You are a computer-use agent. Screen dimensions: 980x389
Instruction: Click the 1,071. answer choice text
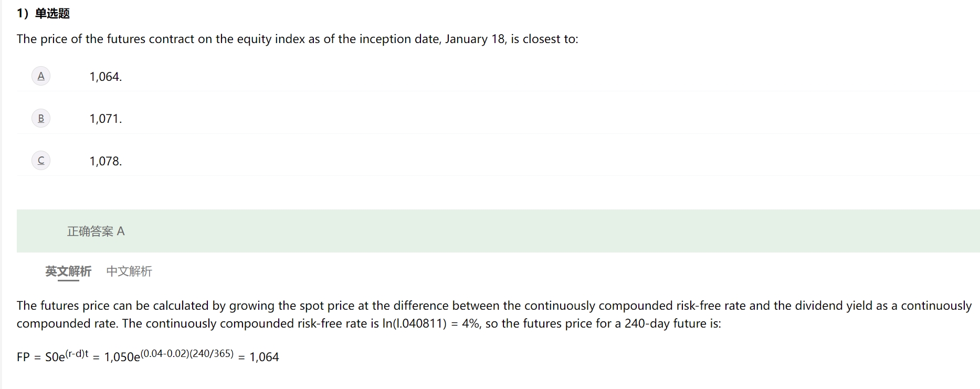[x=106, y=119]
